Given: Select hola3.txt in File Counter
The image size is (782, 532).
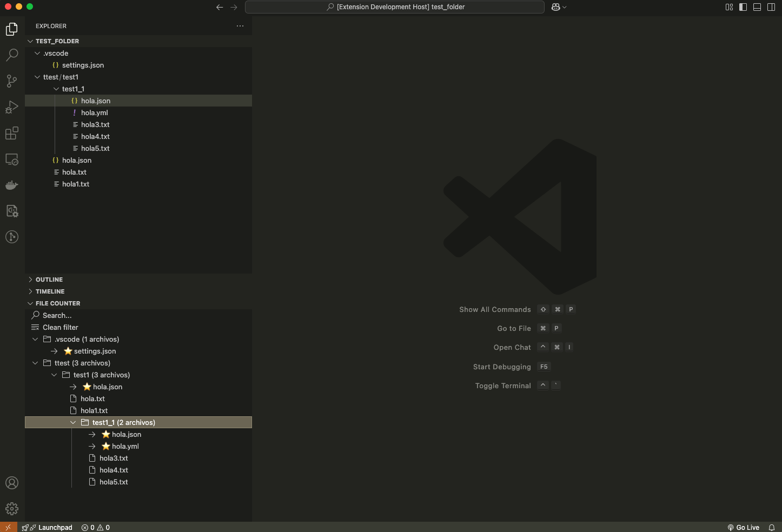Looking at the screenshot, I should pyautogui.click(x=138, y=458).
